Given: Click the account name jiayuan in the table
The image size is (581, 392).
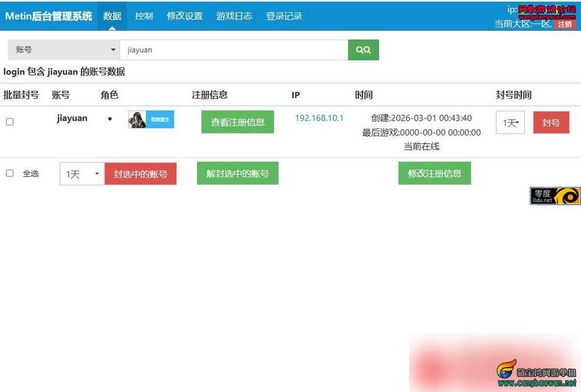Looking at the screenshot, I should [x=72, y=118].
